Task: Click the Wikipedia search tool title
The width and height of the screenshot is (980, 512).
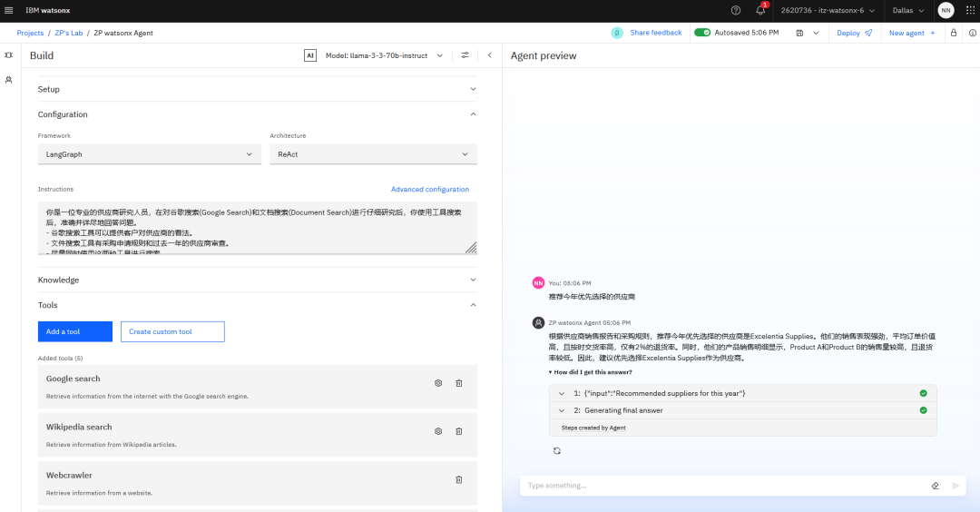Action: click(79, 427)
